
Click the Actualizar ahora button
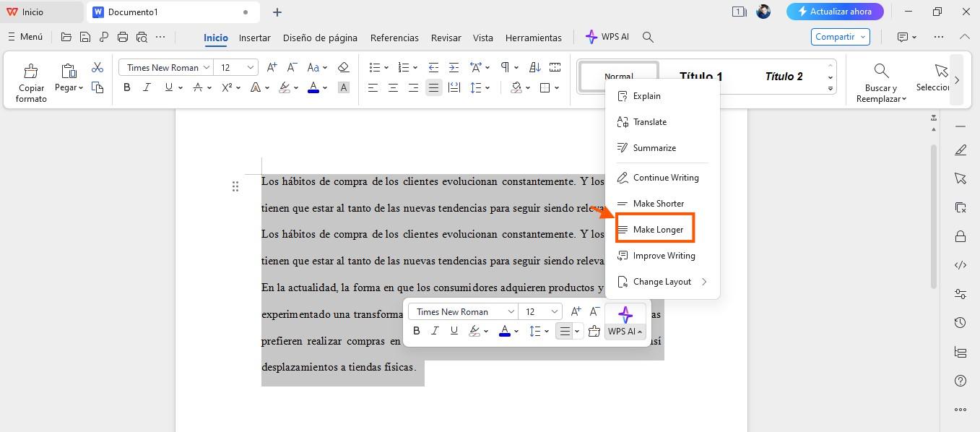pyautogui.click(x=835, y=12)
